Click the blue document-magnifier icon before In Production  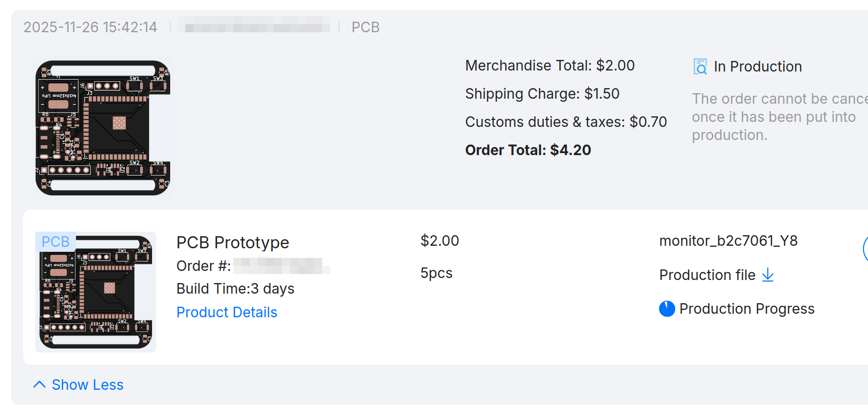[700, 66]
